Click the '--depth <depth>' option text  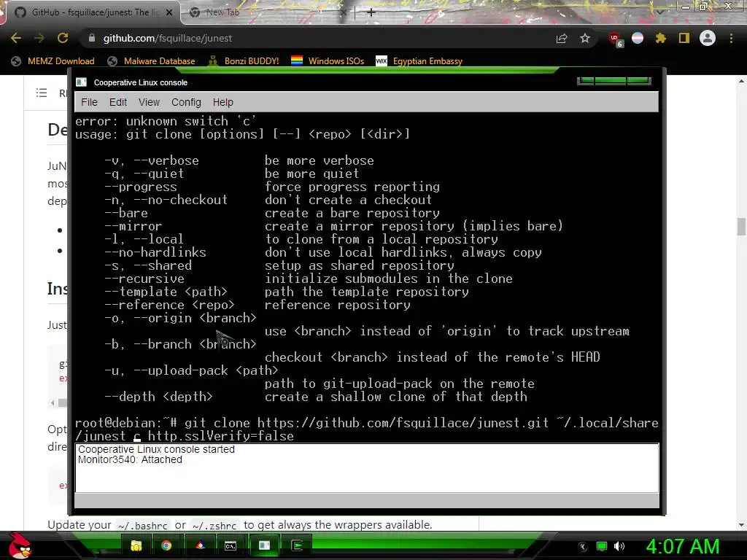(158, 397)
